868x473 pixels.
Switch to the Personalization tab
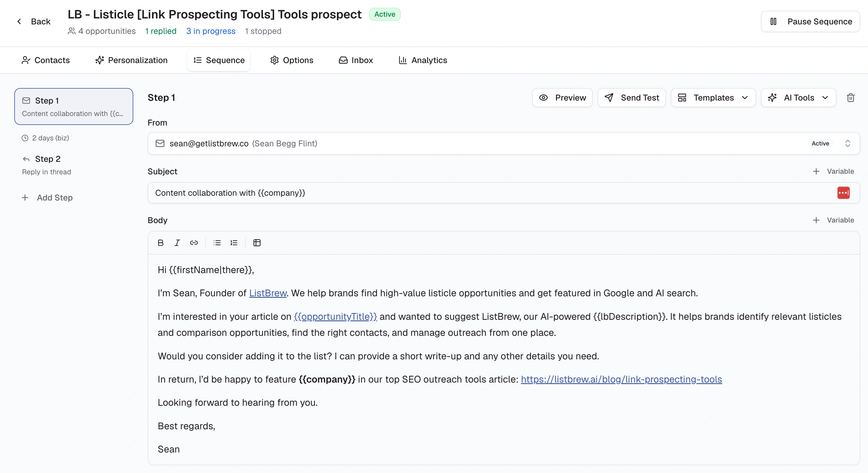(x=131, y=60)
